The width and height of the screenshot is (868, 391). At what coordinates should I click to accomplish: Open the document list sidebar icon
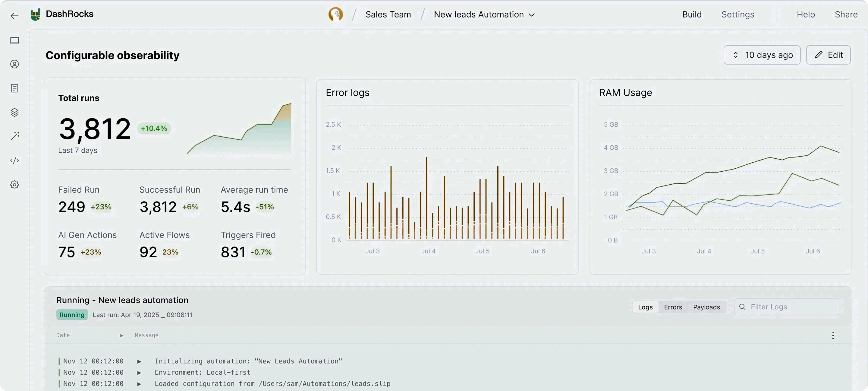click(14, 88)
